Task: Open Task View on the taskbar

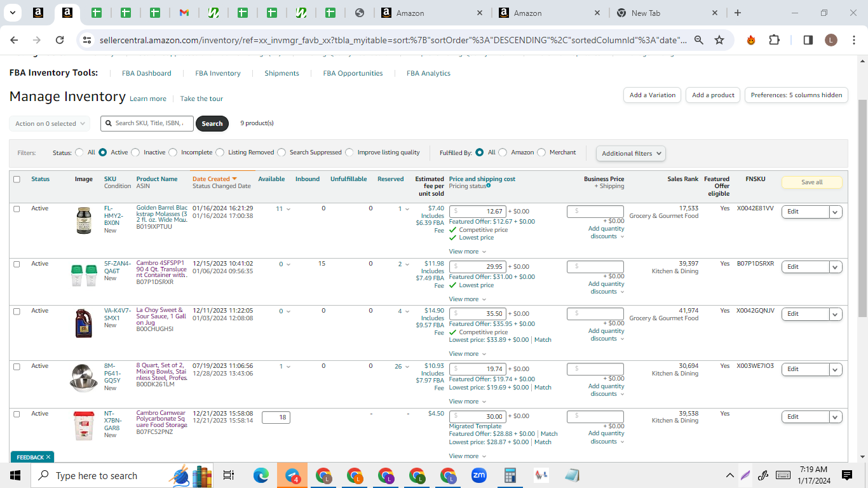Action: [229, 475]
